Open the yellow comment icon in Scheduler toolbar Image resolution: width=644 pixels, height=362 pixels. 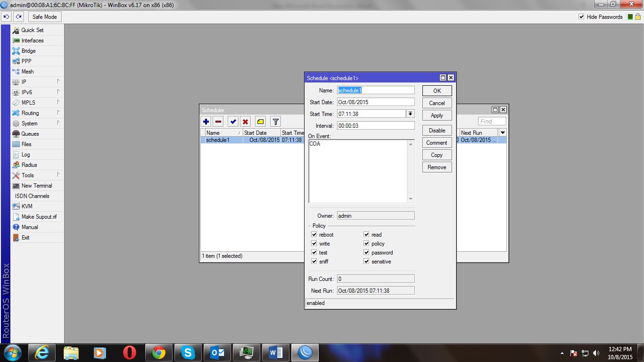260,121
